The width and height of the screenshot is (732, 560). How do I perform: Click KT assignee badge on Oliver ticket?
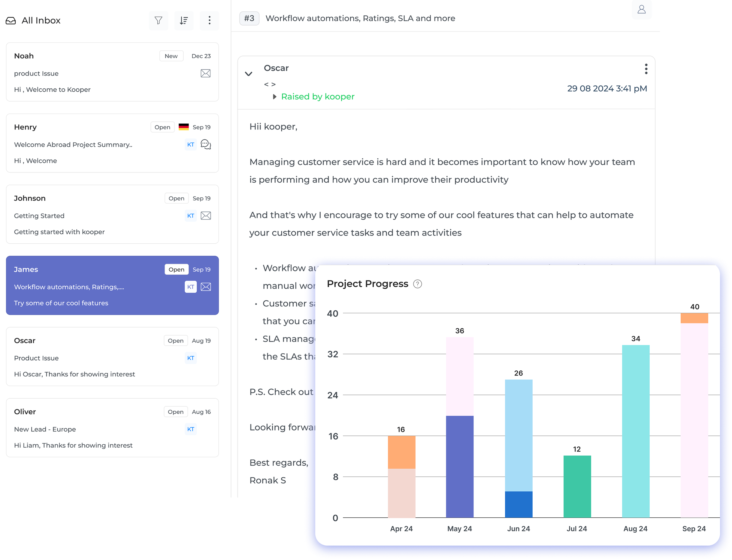(191, 429)
